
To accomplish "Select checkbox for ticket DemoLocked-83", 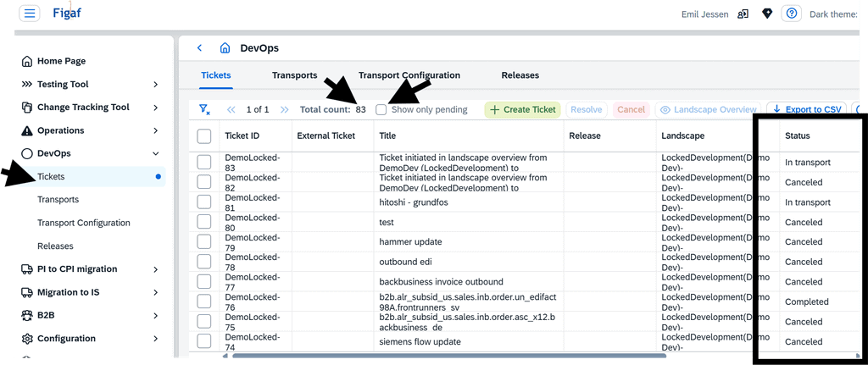I will [x=204, y=162].
